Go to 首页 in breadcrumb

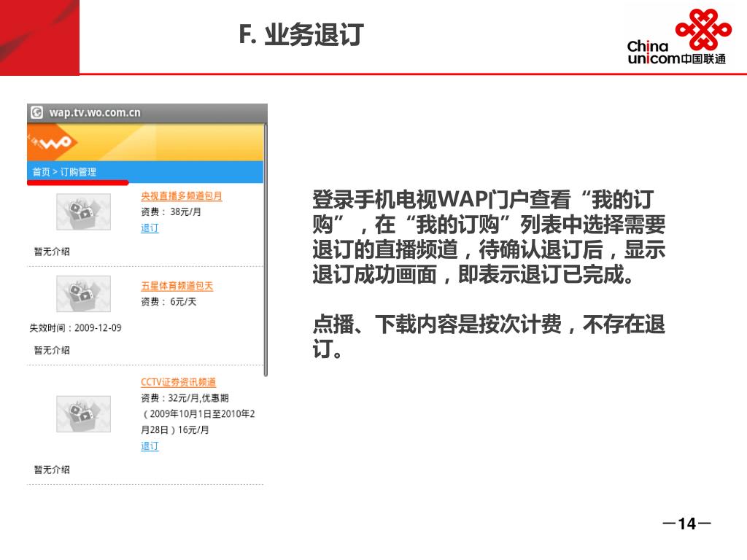41,172
